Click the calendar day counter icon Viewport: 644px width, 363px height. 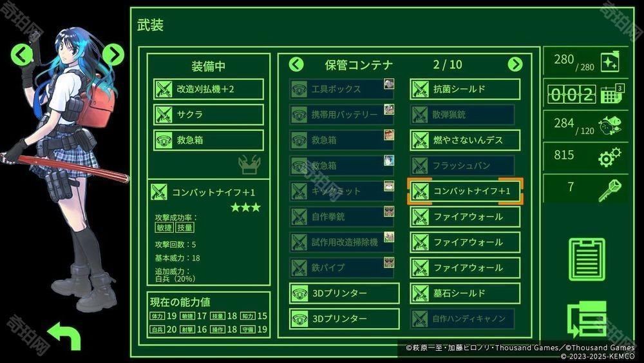(612, 93)
